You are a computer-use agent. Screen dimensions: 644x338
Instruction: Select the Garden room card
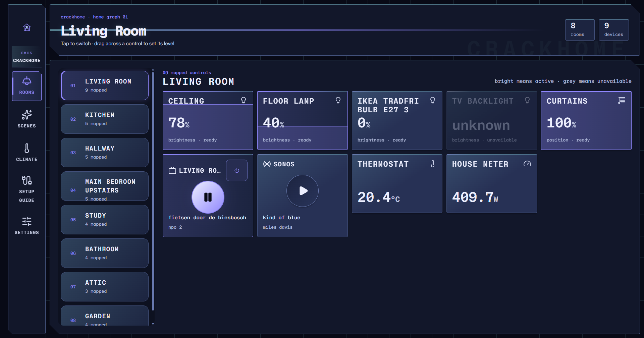click(x=105, y=316)
